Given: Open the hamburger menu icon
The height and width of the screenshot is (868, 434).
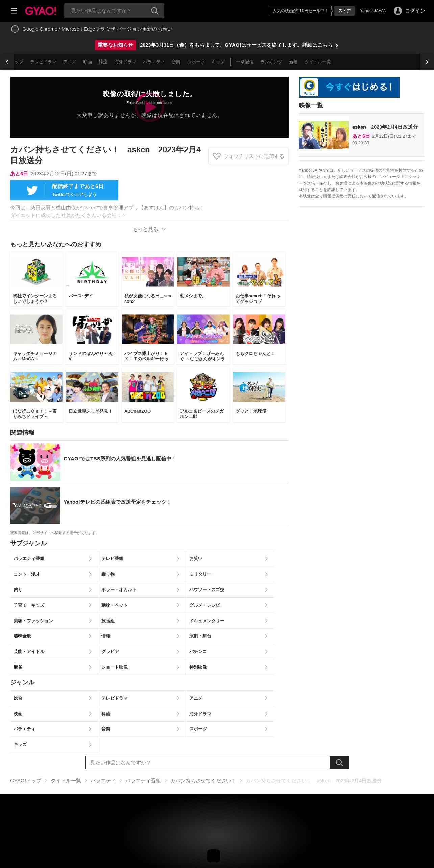Looking at the screenshot, I should click(14, 11).
